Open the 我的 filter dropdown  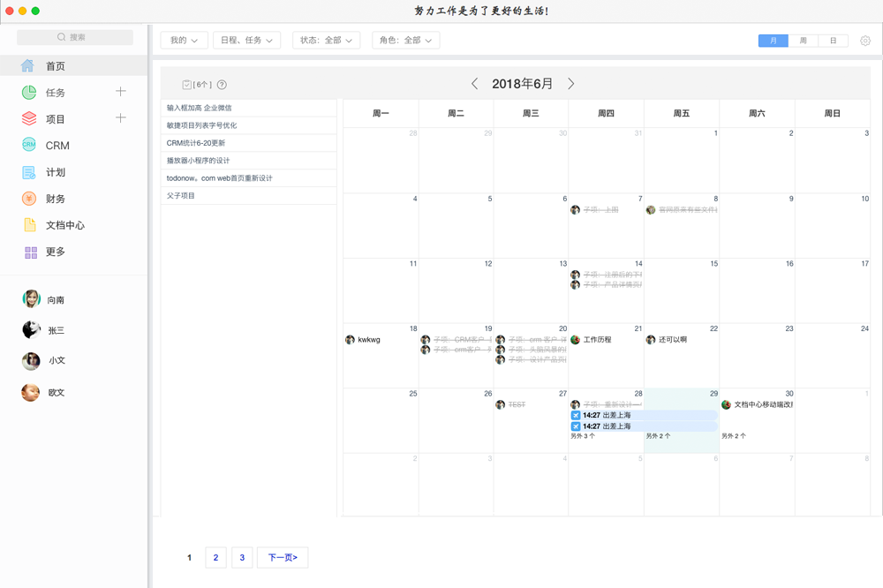point(183,40)
